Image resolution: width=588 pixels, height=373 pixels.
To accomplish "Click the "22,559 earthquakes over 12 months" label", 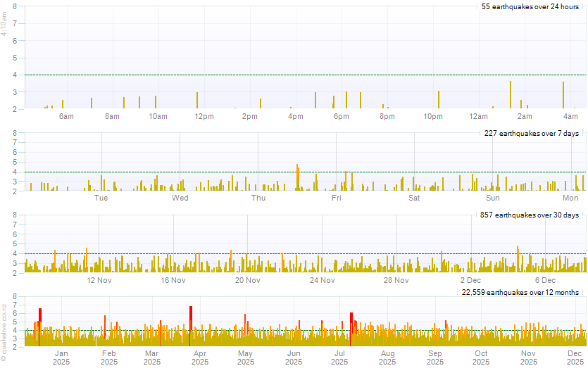I will (520, 292).
